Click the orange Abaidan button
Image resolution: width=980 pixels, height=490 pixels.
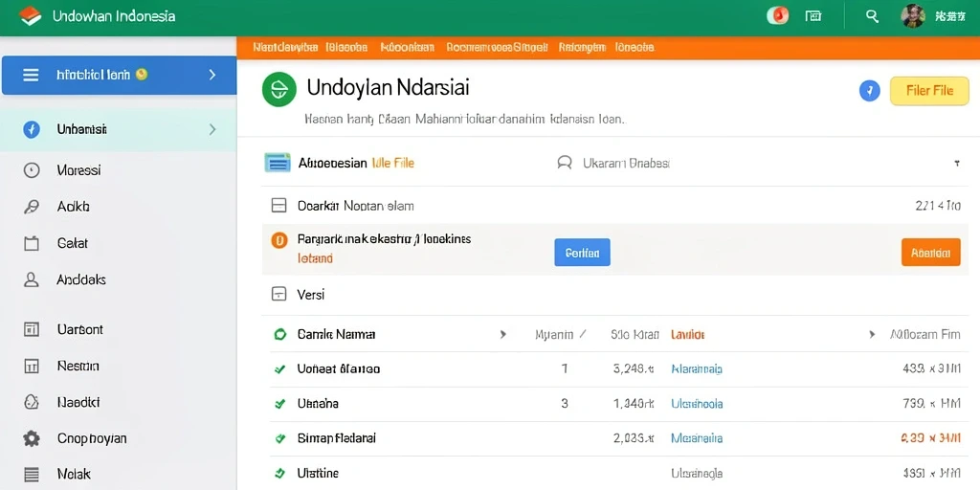930,253
